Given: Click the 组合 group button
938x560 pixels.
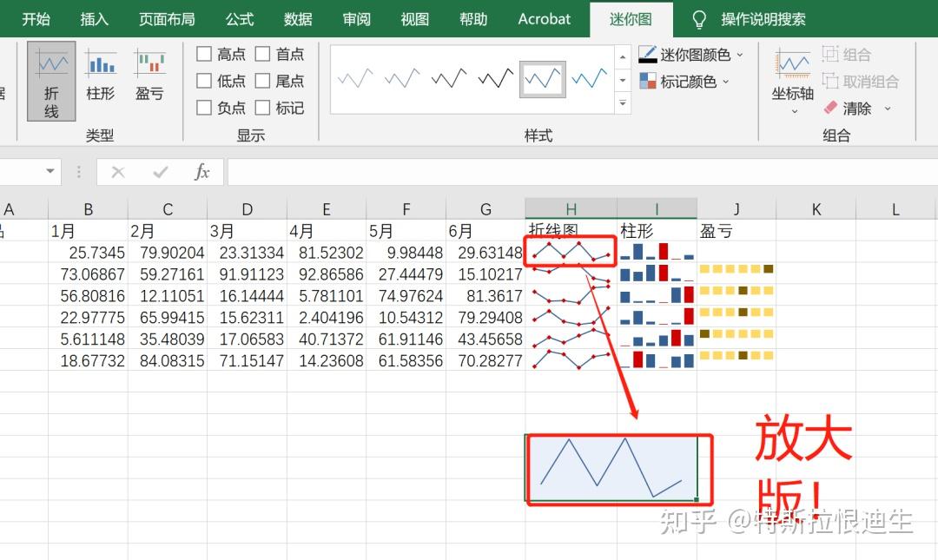Looking at the screenshot, I should point(847,55).
